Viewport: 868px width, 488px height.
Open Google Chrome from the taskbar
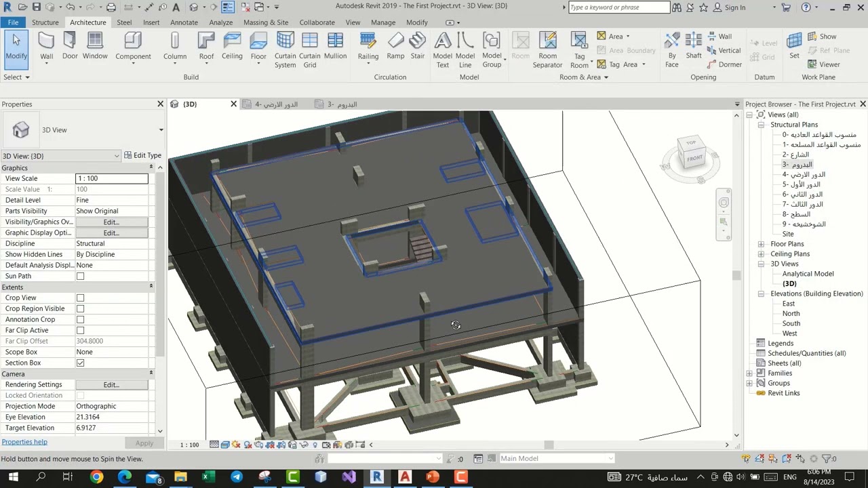click(x=96, y=477)
